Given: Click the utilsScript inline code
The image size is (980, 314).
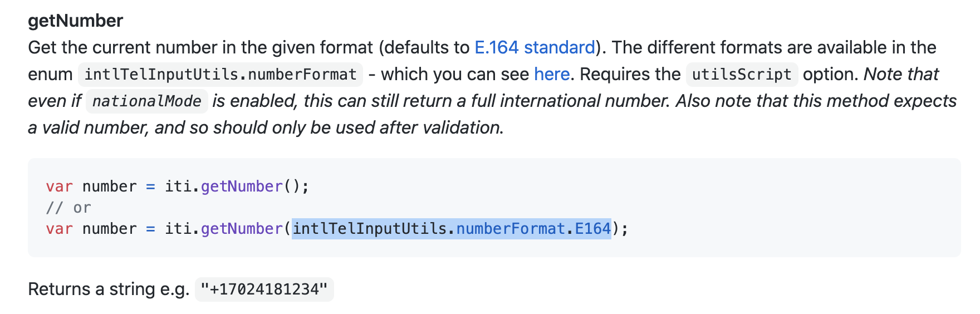Looking at the screenshot, I should [x=741, y=75].
